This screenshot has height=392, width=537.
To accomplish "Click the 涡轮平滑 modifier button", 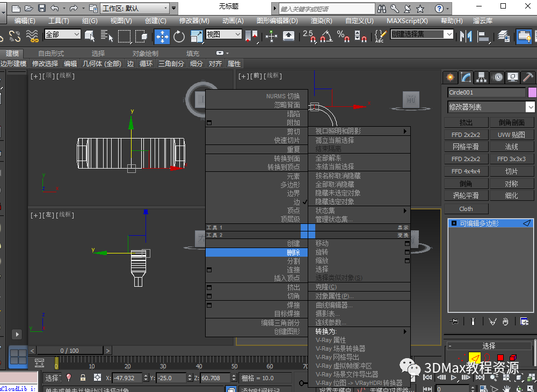I will (466, 195).
